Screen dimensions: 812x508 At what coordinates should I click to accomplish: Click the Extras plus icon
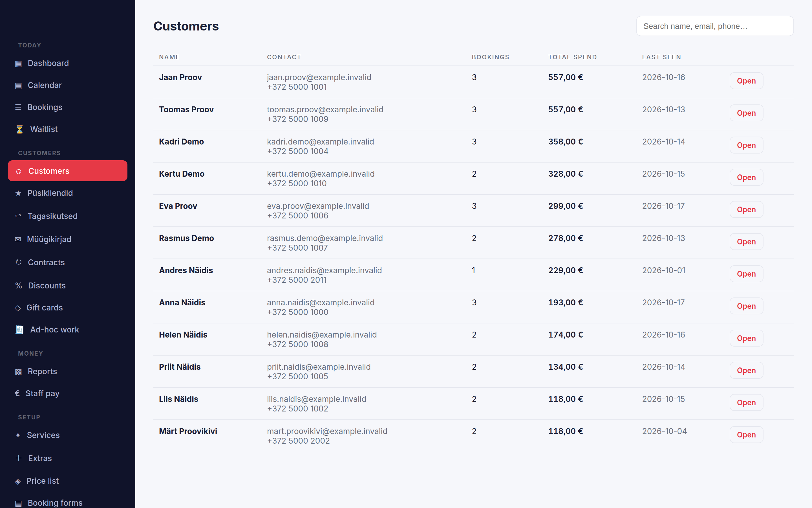click(19, 458)
